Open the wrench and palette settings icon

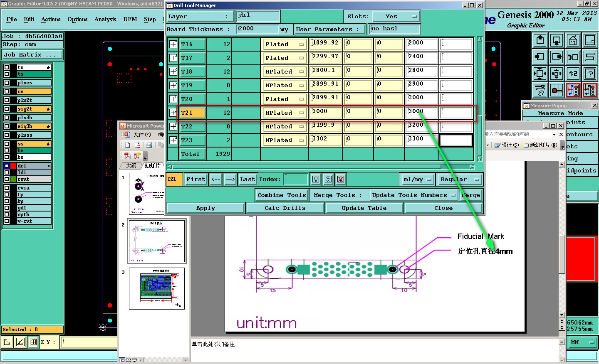point(540,90)
